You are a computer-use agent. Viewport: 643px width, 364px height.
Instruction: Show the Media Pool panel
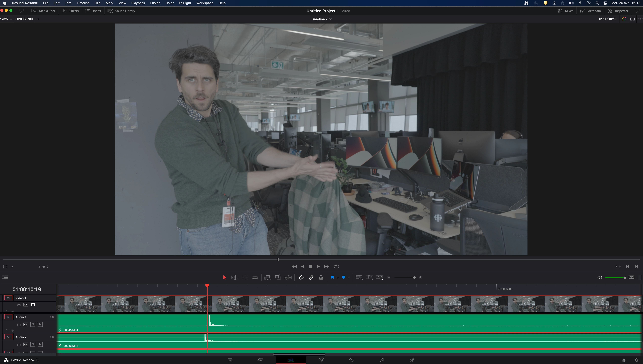tap(43, 11)
